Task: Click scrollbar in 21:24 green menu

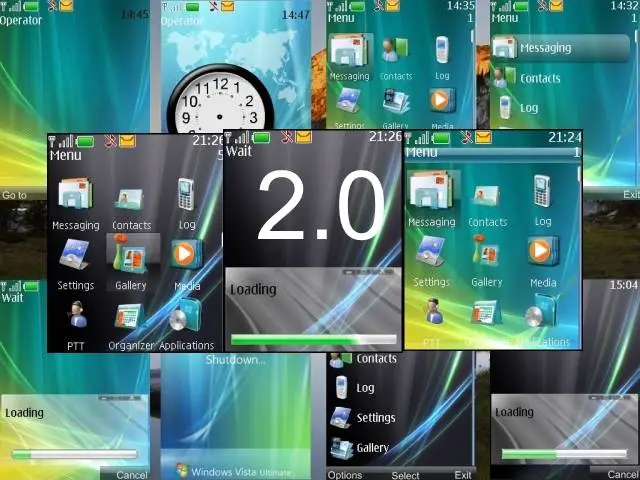Action: [579, 174]
